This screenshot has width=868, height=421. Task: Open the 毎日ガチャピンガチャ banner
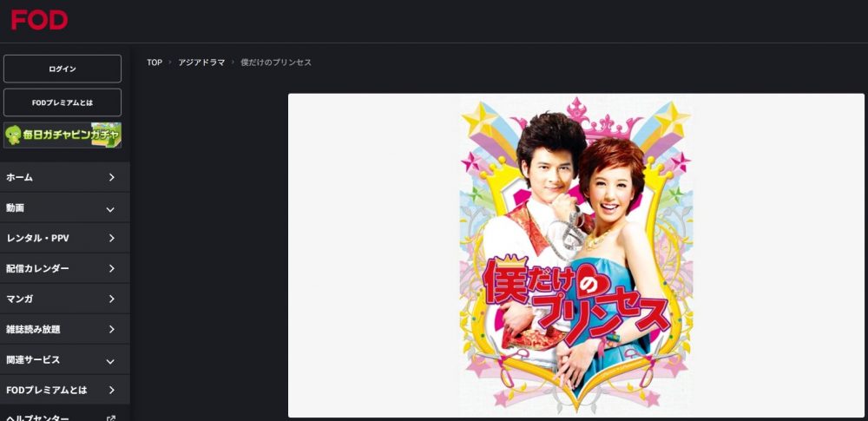coord(62,135)
